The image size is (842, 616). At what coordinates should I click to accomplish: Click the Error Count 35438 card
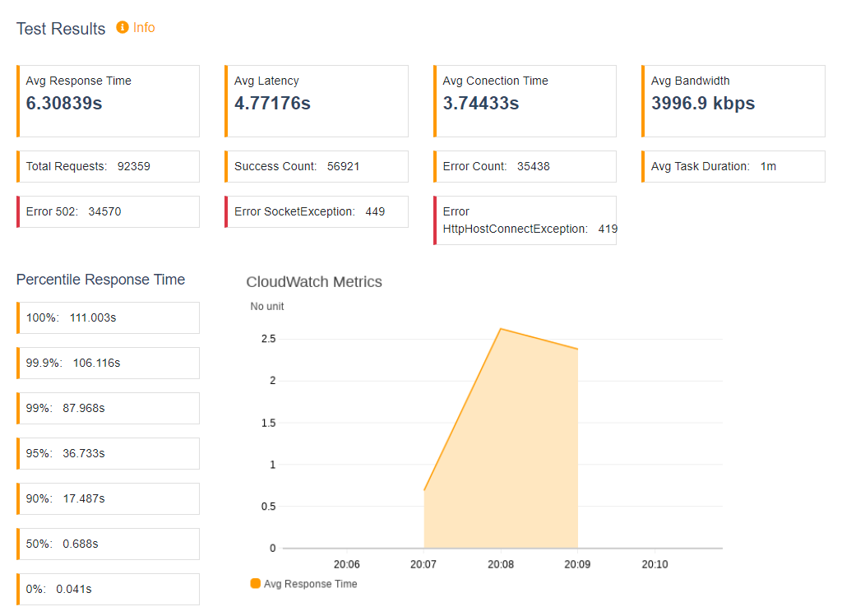[525, 166]
